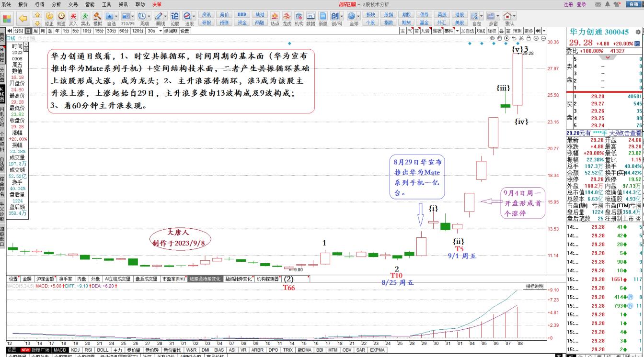Image resolution: width=644 pixels, height=357 pixels.
Task: Click the yellow back arrow icon
Action: [x=23, y=19]
